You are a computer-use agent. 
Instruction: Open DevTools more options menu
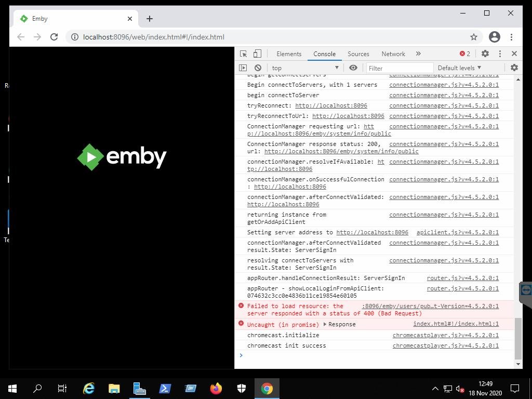(x=500, y=54)
